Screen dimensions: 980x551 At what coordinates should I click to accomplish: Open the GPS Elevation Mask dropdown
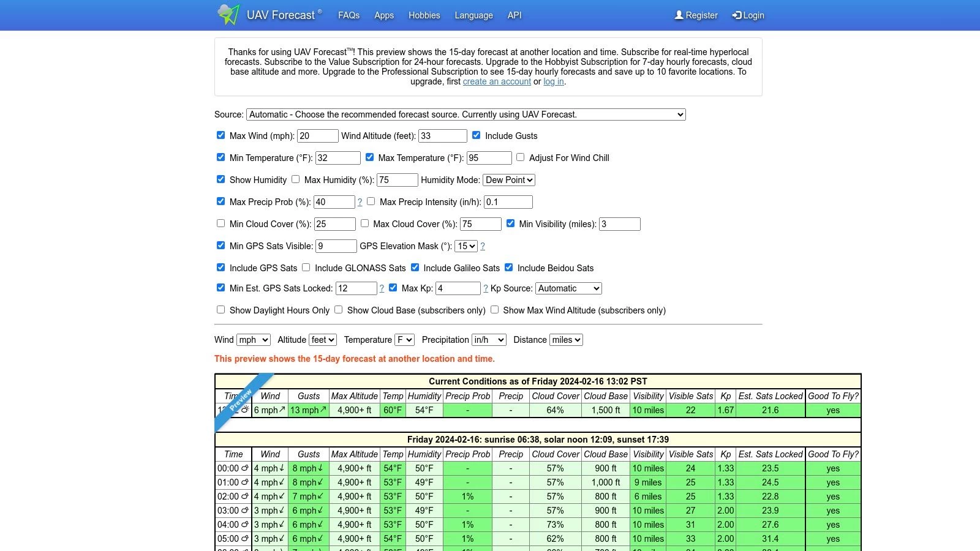(466, 246)
